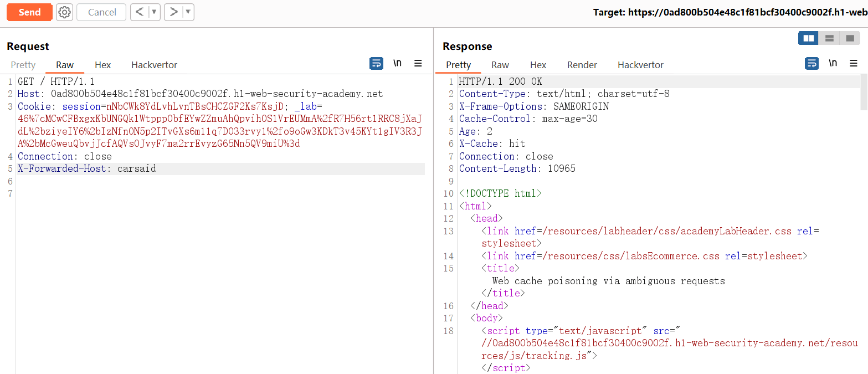Toggle non-printable characters in Response panel
Image resolution: width=868 pixels, height=374 pixels.
coord(833,64)
